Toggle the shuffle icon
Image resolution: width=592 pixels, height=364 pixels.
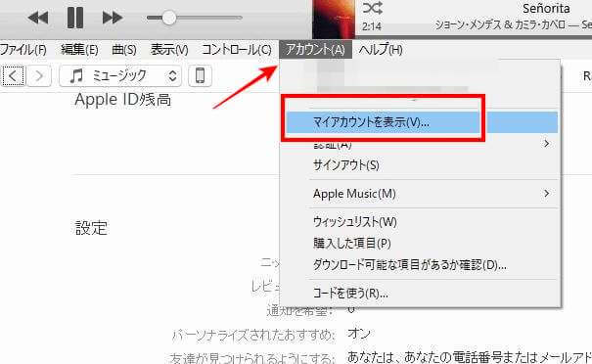point(372,8)
